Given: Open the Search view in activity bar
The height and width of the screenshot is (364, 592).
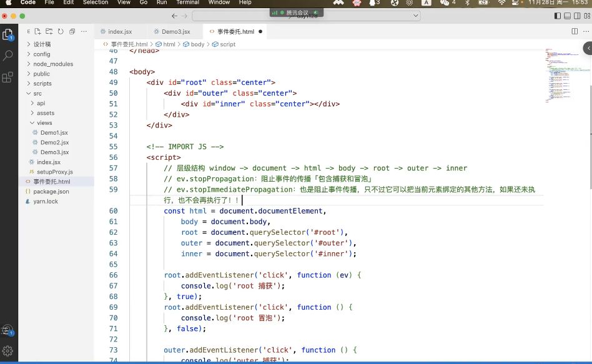Looking at the screenshot, I should [x=7, y=56].
